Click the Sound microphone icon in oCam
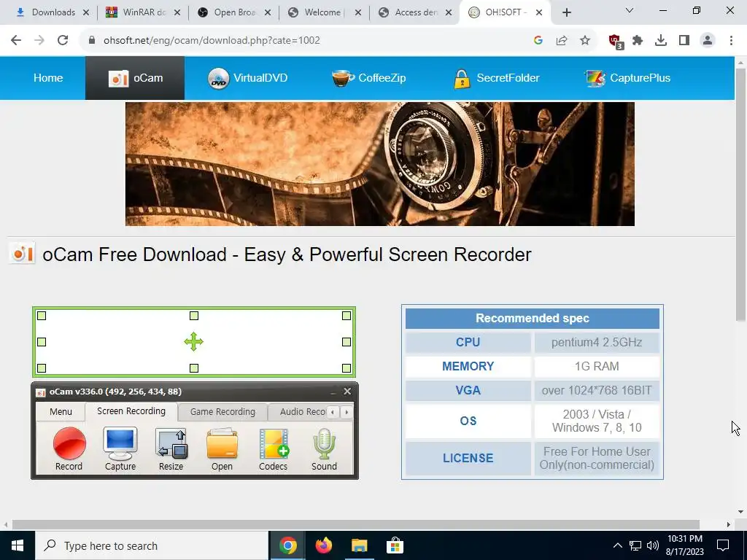The image size is (747, 560). click(325, 443)
